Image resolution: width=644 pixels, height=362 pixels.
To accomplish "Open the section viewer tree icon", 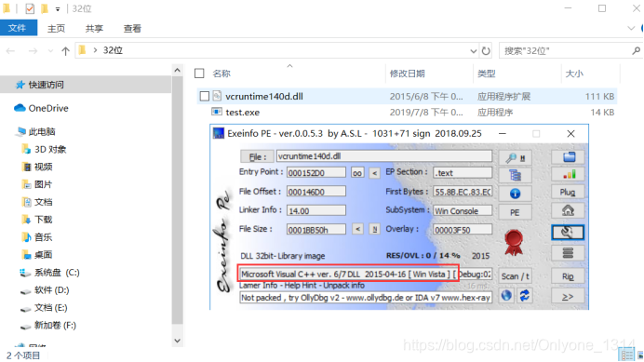I will click(x=515, y=176).
